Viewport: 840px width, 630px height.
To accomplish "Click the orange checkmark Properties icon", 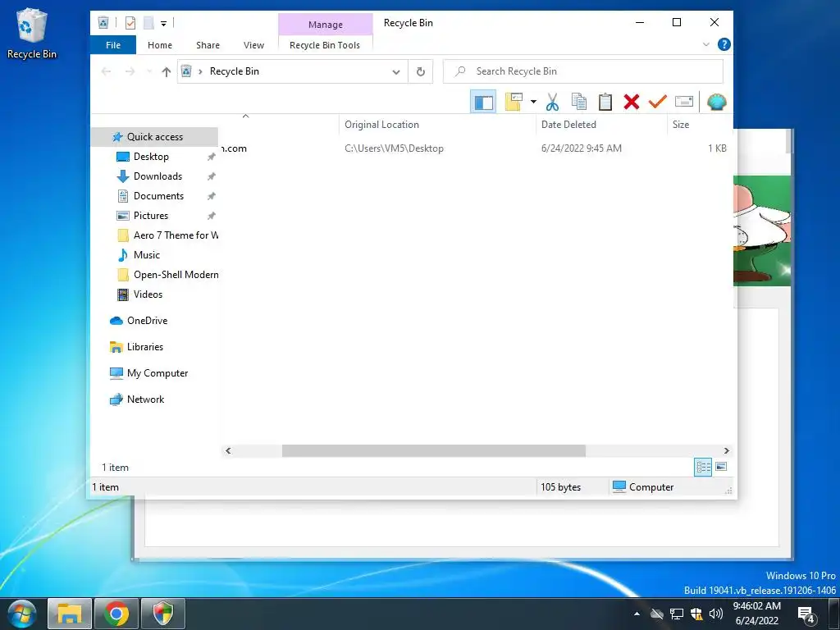I will 657,101.
